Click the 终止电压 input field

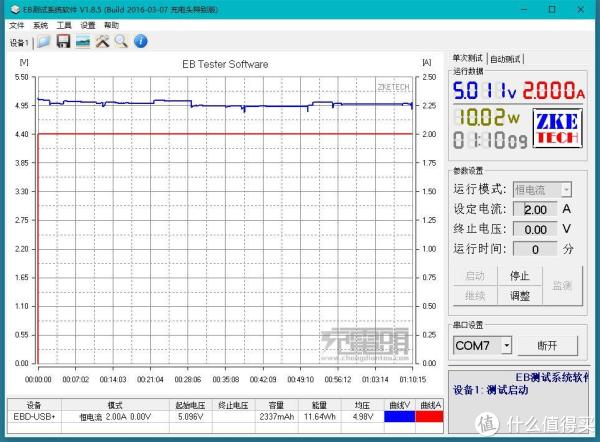pos(535,229)
